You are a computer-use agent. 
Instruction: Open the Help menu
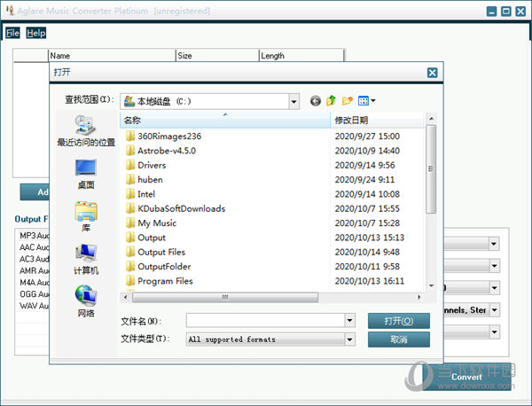[x=36, y=33]
